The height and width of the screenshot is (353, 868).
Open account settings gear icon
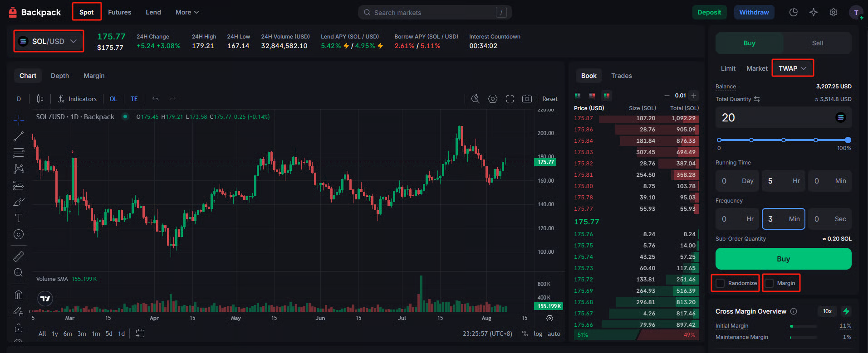834,12
